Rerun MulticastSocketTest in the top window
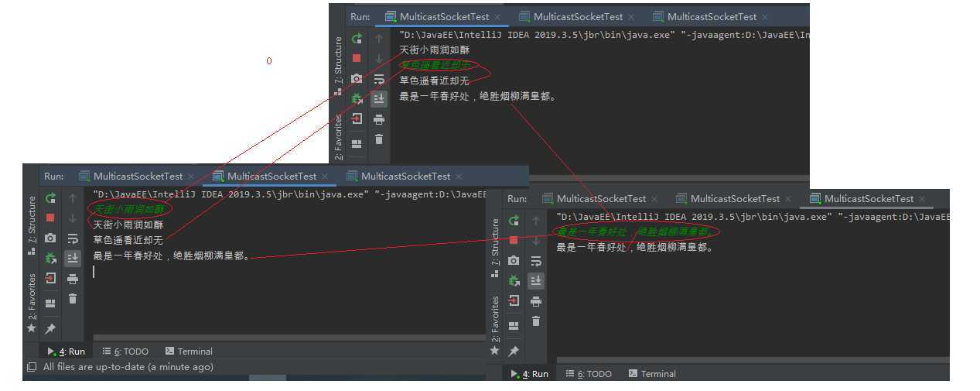Viewport: 980px width, 391px height. coord(357,38)
